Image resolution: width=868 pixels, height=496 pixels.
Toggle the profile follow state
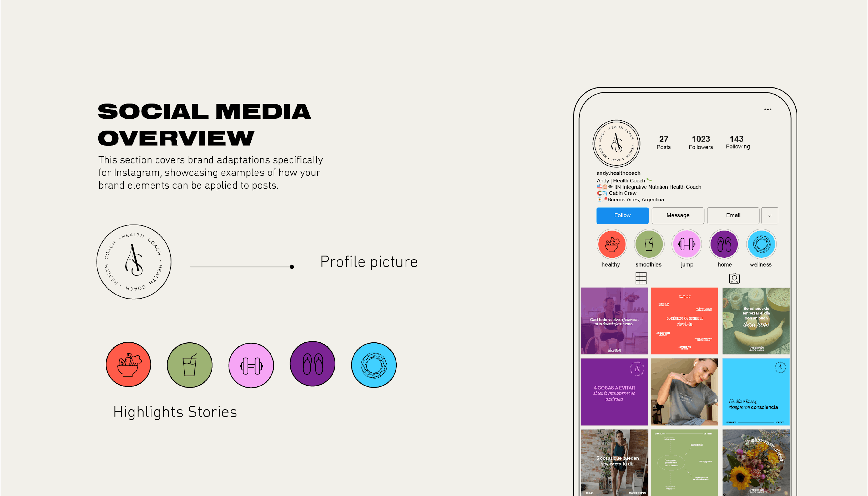[622, 215]
